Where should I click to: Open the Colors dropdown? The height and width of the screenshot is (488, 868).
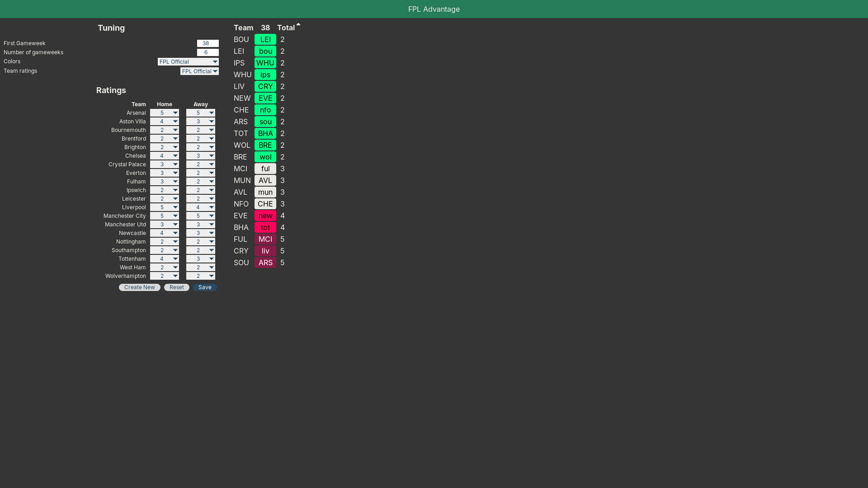pos(188,62)
